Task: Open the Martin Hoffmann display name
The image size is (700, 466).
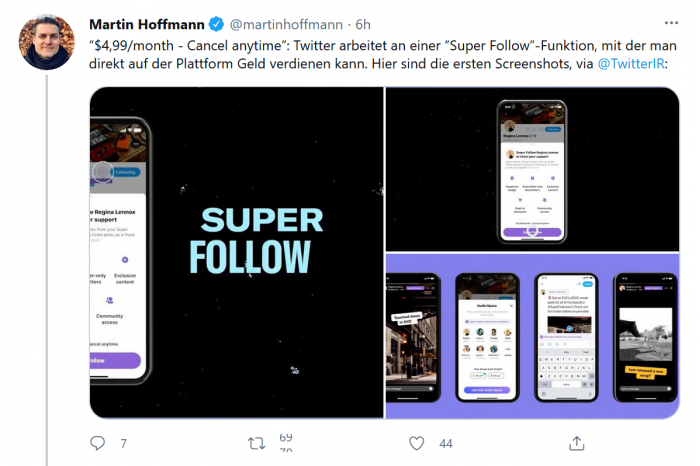Action: (x=149, y=23)
